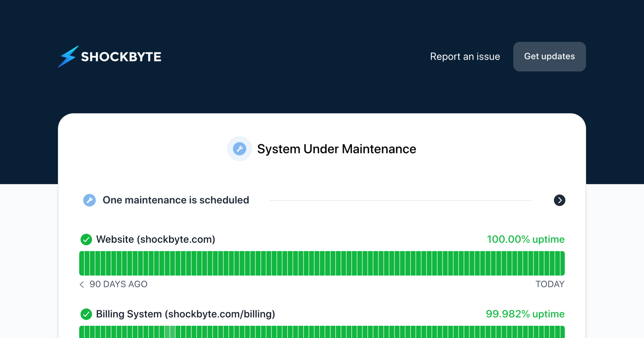Click the 99.982% uptime text
This screenshot has height=338, width=644.
[x=525, y=314]
